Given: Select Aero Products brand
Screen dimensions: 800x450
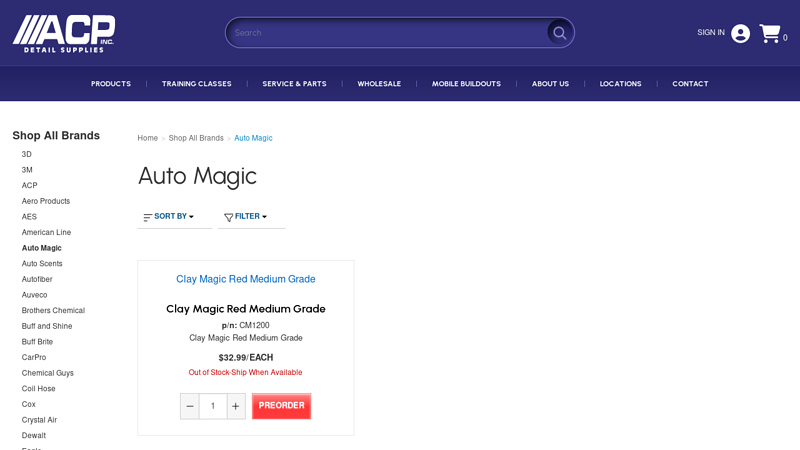Looking at the screenshot, I should click(x=46, y=201).
